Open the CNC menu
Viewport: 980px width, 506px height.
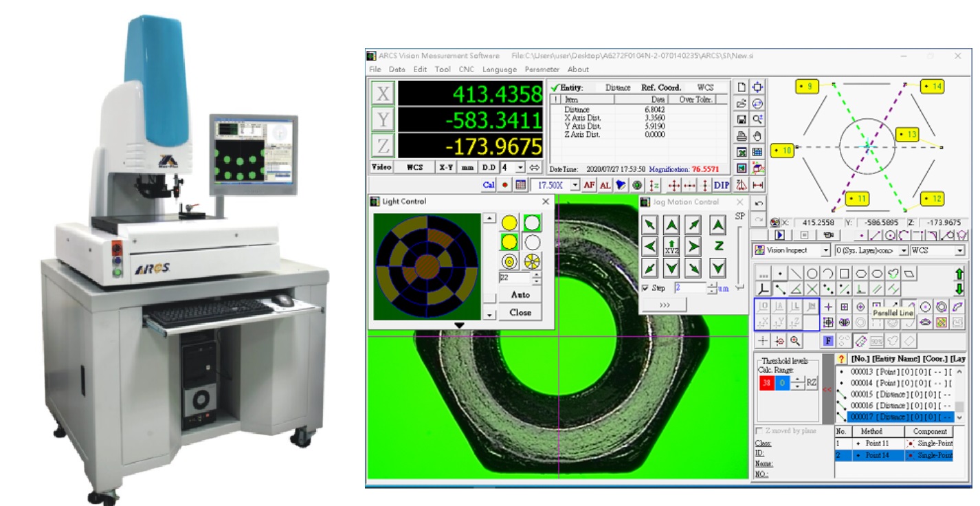point(467,69)
